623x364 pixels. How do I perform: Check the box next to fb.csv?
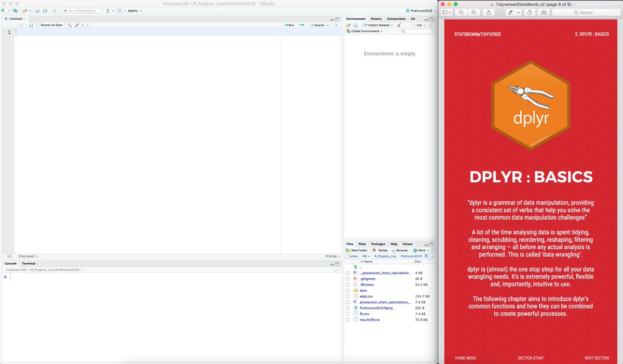[x=347, y=314]
